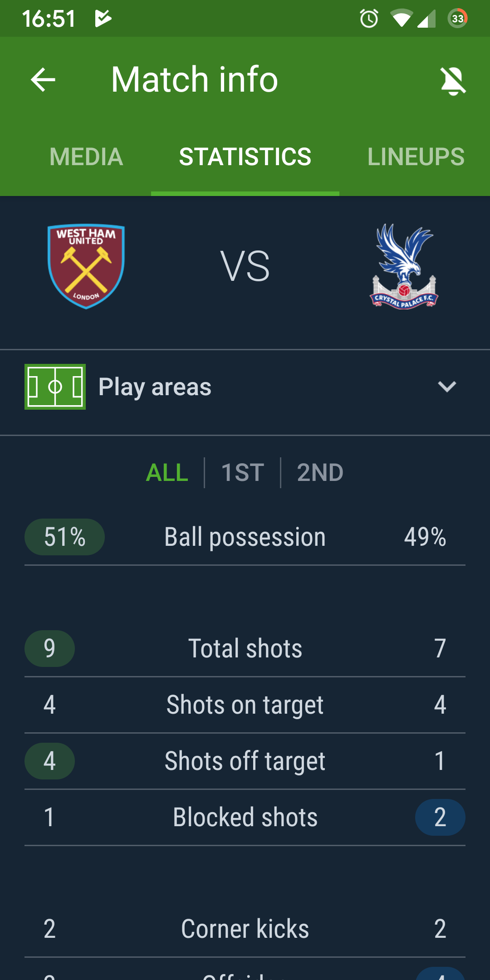
Task: Tap the back arrow icon
Action: click(x=43, y=79)
